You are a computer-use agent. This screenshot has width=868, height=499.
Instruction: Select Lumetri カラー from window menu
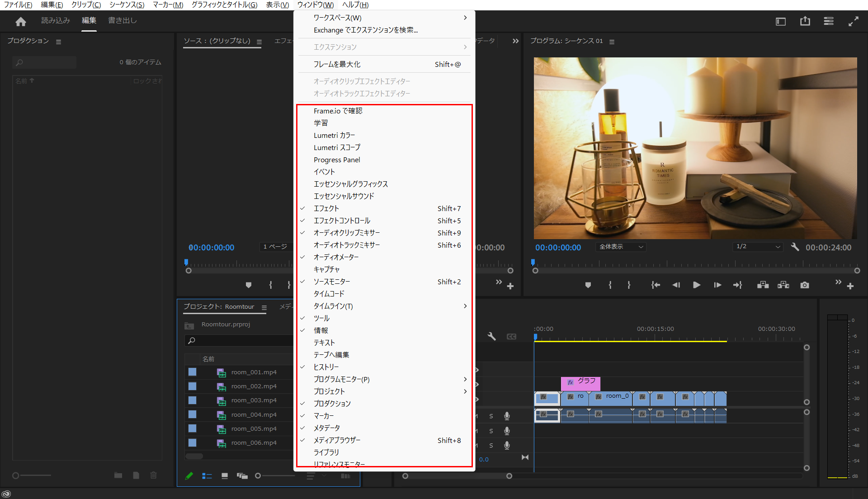[x=384, y=135]
